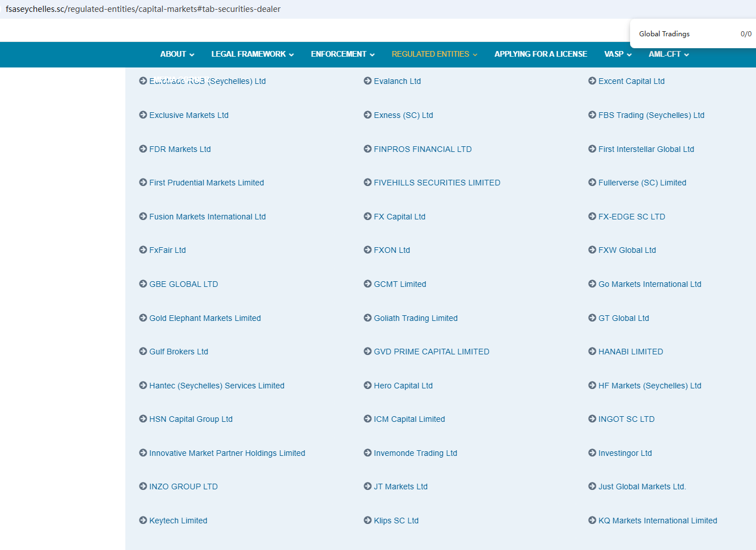
Task: Open GVD PRIME CAPITAL LIMITED link
Action: [x=432, y=352]
